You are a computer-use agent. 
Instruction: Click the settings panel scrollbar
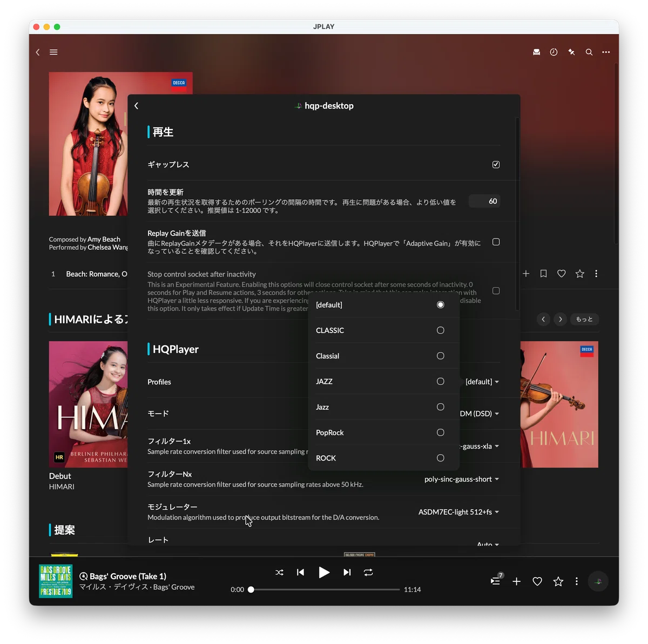point(517,214)
